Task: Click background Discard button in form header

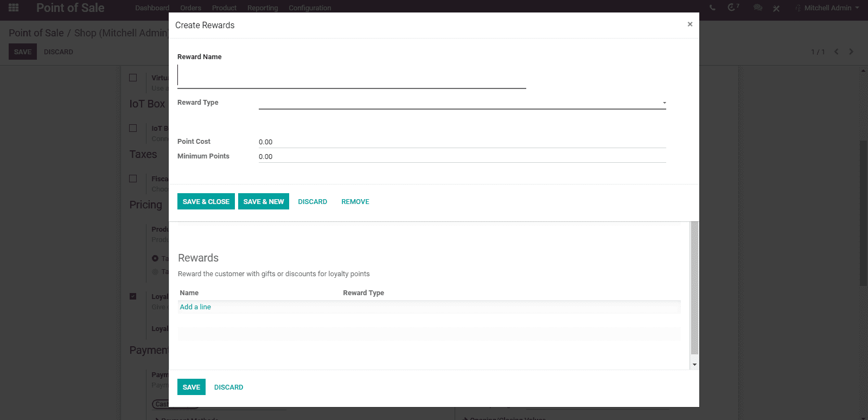Action: coord(59,52)
